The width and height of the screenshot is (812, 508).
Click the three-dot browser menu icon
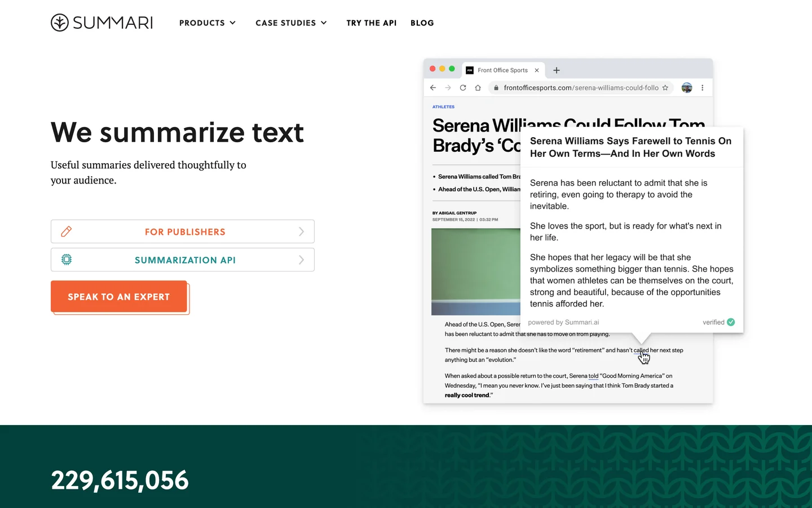pos(702,87)
